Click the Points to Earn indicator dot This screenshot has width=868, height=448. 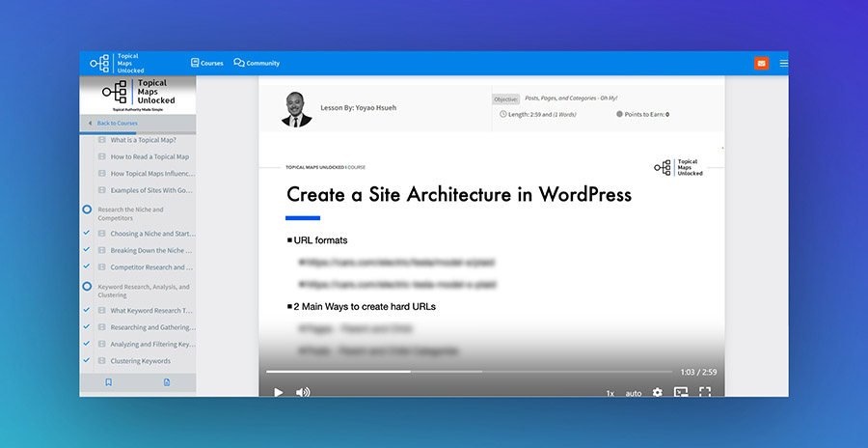tap(619, 114)
